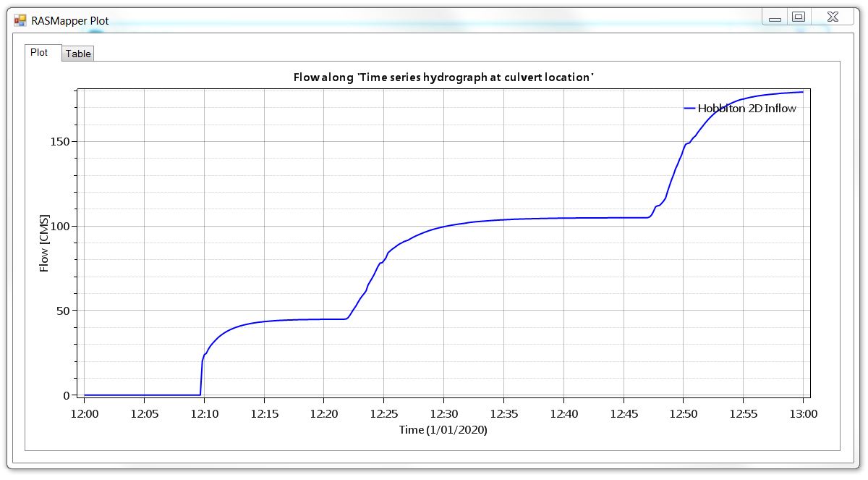Click the chart title 'Flow along Time series hydrograph'

443,77
